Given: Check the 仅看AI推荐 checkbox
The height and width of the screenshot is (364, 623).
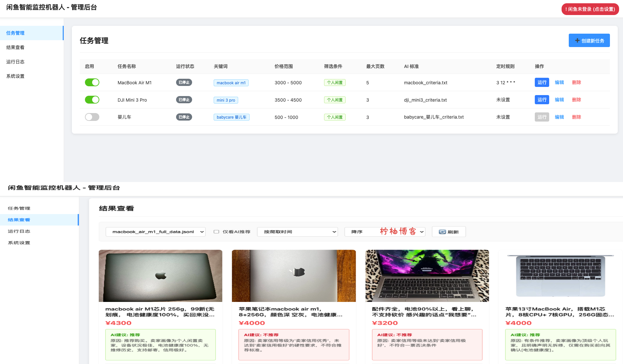Looking at the screenshot, I should (x=216, y=231).
